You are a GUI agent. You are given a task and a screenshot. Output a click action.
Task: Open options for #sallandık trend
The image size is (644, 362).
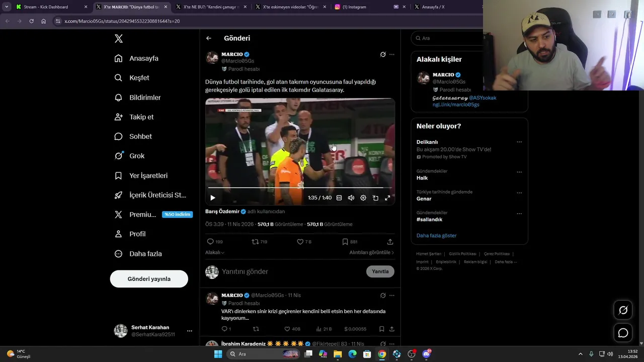(519, 214)
